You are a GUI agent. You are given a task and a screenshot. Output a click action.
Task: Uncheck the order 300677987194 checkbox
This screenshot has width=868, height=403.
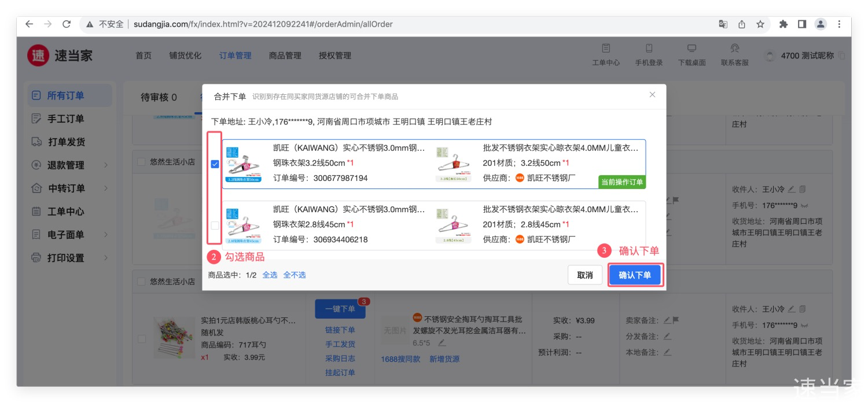[x=215, y=164]
